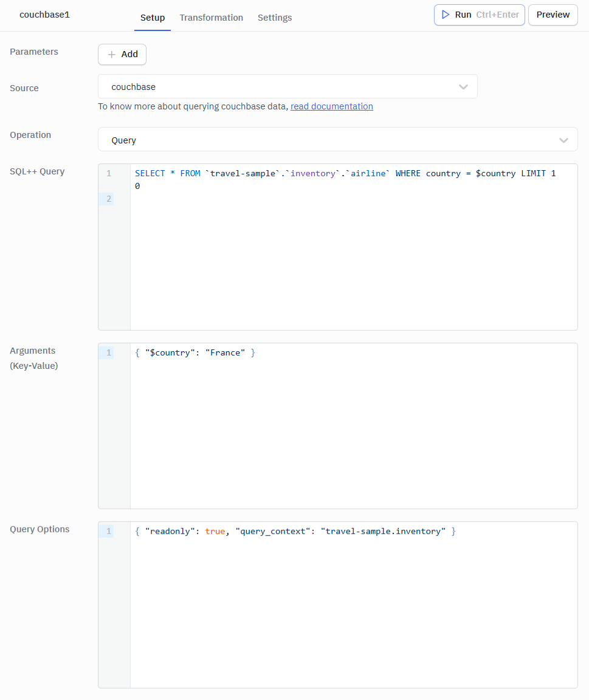This screenshot has width=589, height=700.
Task: Click the play icon to run the query
Action: tap(444, 15)
